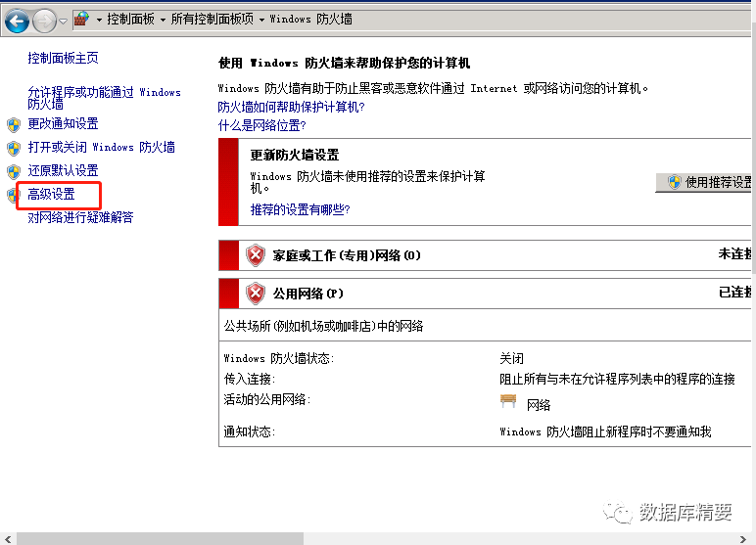Viewport: 756px width, 545px height.
Task: Click 阻止所有与未在允许程序列表中的程序的连接 text
Action: [617, 379]
